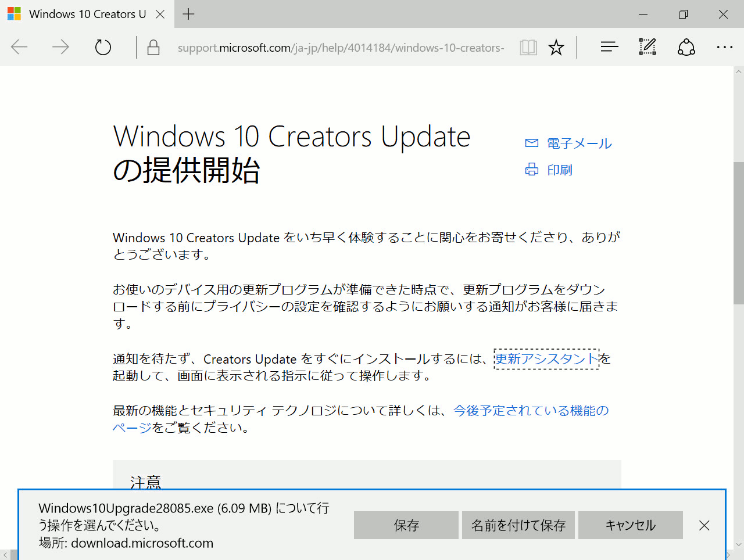Open the Share icon in toolbar
The height and width of the screenshot is (560, 744).
click(x=686, y=47)
